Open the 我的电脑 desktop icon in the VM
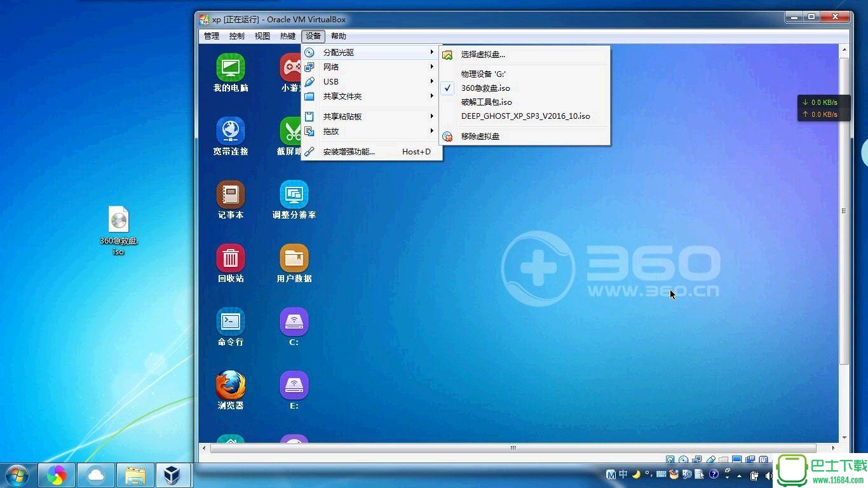The height and width of the screenshot is (488, 868). (x=231, y=74)
